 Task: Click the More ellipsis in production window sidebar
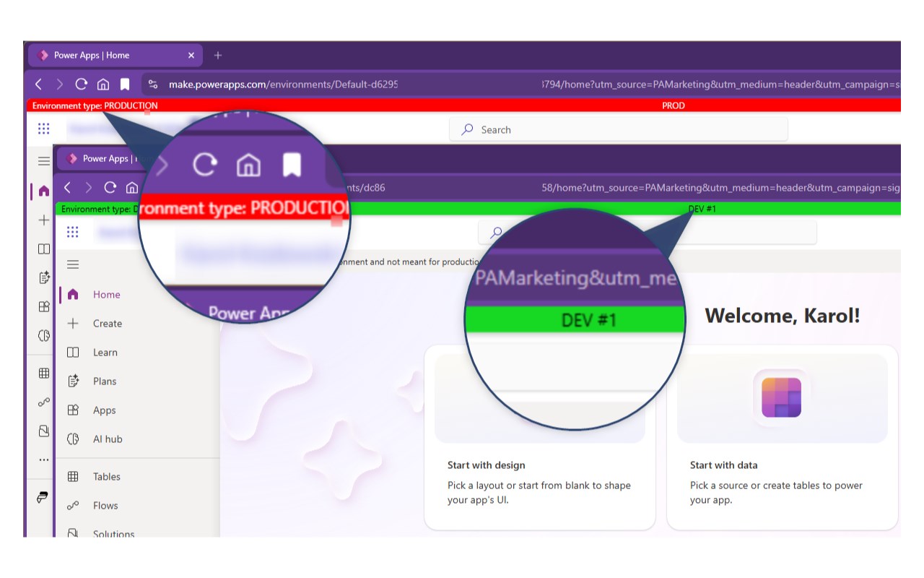coord(44,460)
